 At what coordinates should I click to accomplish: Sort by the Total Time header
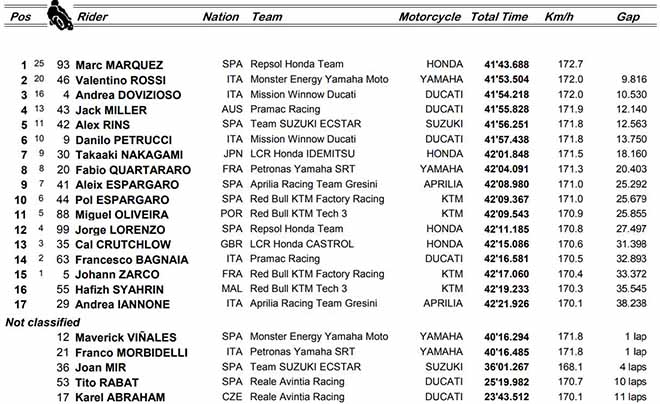tap(499, 17)
